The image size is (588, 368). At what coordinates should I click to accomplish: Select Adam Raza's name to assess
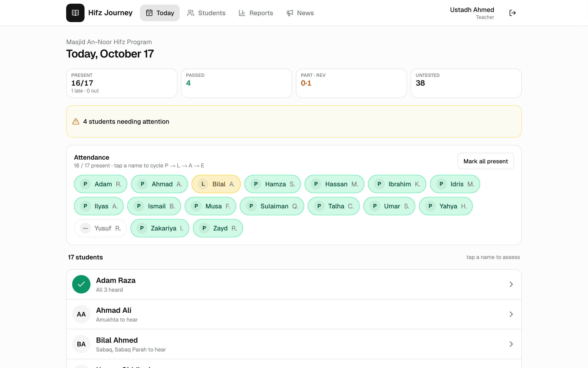coord(116,280)
